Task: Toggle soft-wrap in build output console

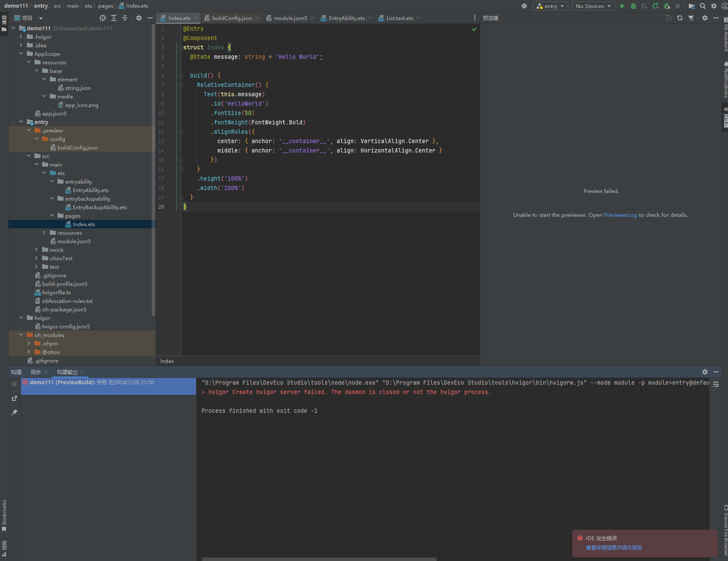Action: click(x=716, y=384)
